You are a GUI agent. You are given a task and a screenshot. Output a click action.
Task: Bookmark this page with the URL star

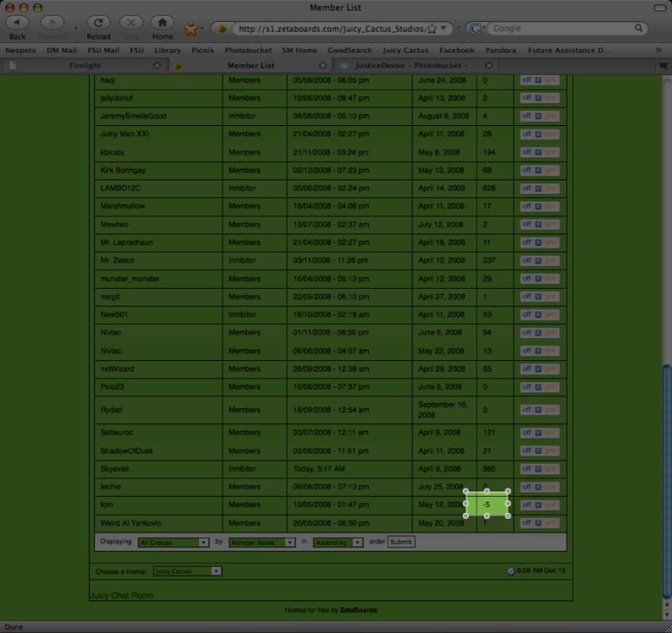tap(431, 29)
